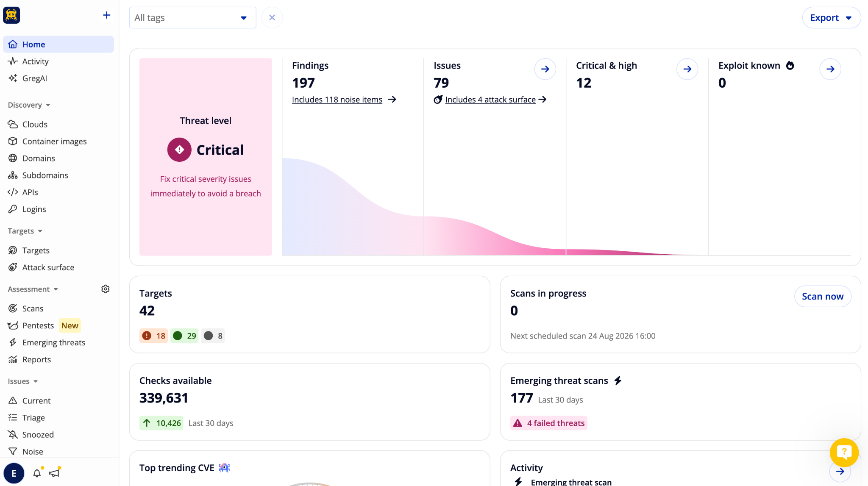Click the Noise filter icon
Screen dimensions: 868x486
pos(13,451)
